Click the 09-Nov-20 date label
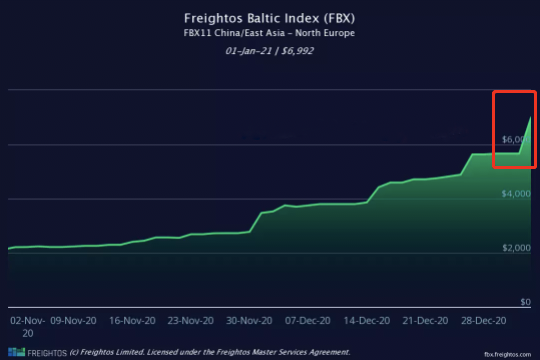 pos(73,321)
